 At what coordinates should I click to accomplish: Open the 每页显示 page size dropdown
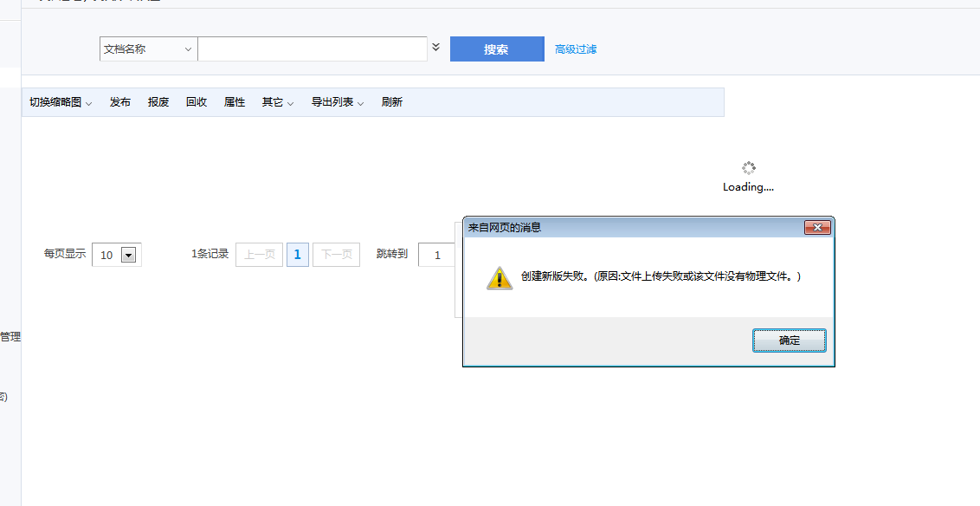click(x=117, y=255)
